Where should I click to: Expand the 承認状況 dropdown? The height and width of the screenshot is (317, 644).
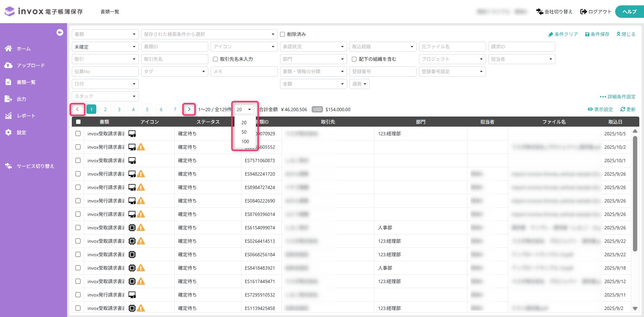pyautogui.click(x=313, y=47)
